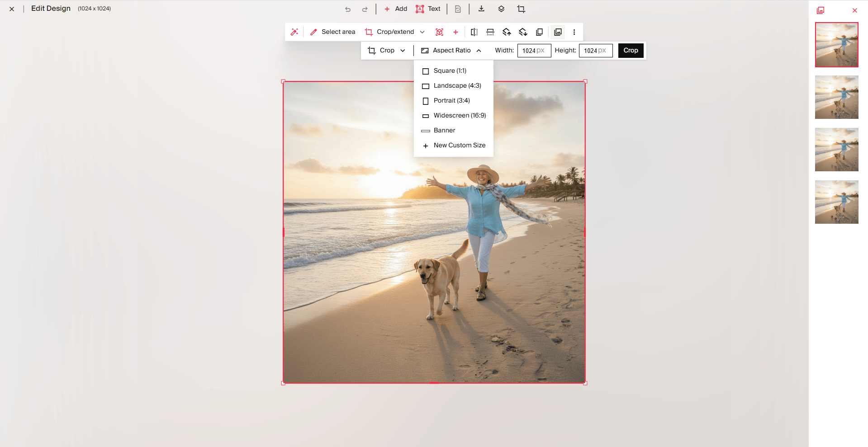Click New Custom Size

coord(459,145)
